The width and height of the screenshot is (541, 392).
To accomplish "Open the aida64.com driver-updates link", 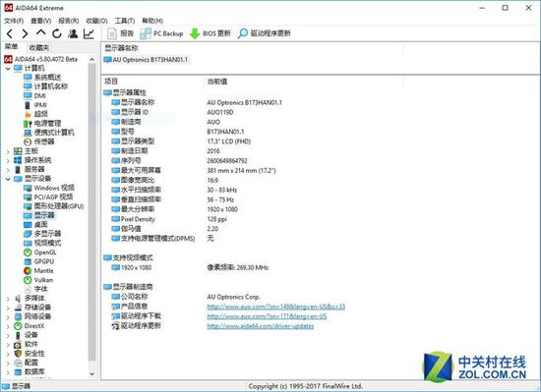I will pos(261,326).
